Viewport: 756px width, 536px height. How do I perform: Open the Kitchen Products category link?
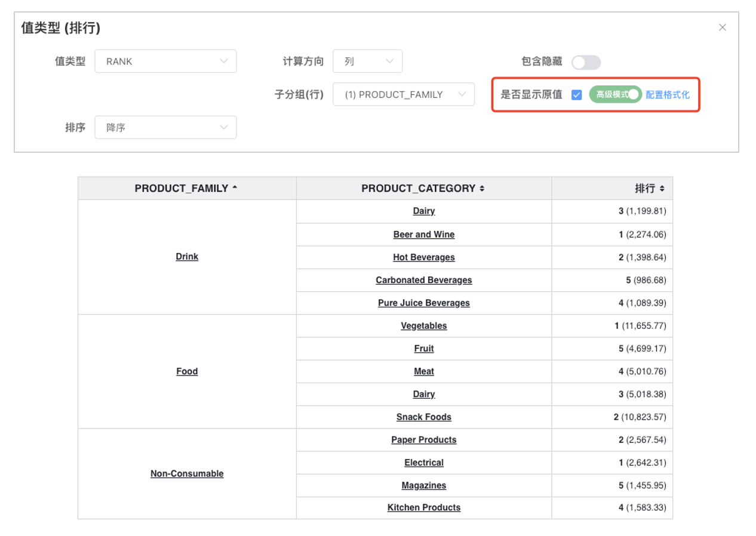coord(424,508)
